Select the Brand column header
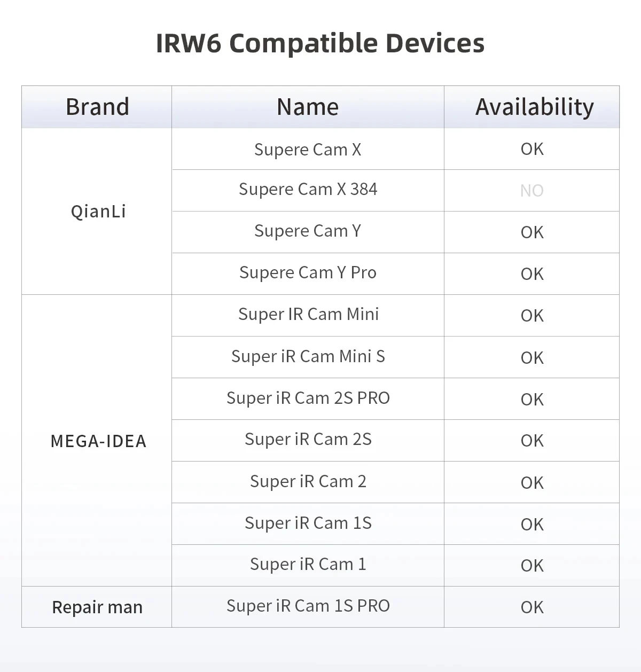This screenshot has height=672, width=641. (x=97, y=107)
